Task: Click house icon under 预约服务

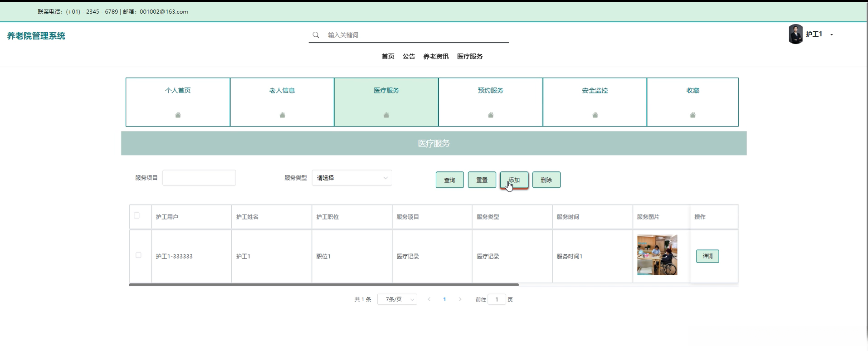Action: pos(491,115)
